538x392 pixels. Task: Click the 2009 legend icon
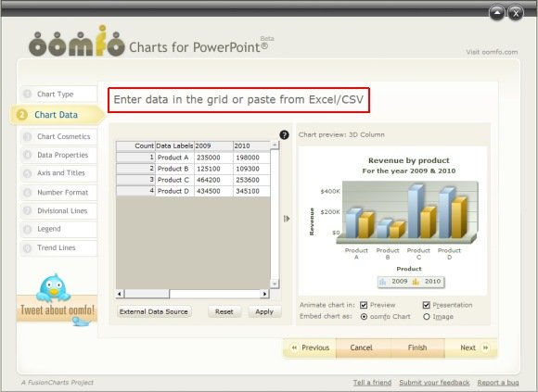(383, 282)
